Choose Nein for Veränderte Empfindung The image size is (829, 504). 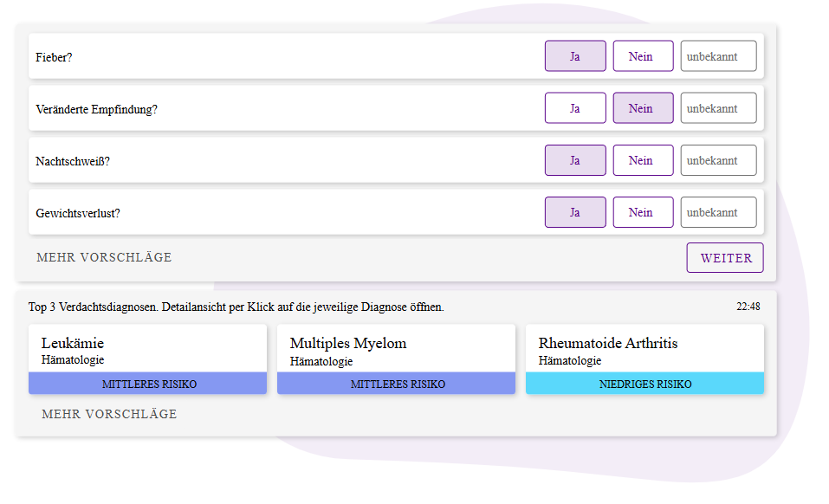tap(643, 108)
